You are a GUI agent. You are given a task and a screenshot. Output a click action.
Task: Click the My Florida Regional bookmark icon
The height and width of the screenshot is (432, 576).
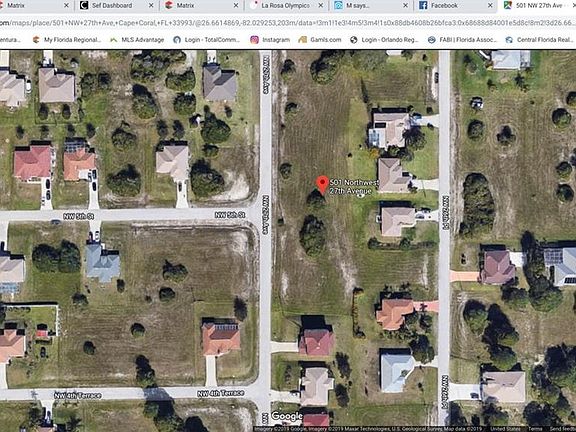[36, 40]
